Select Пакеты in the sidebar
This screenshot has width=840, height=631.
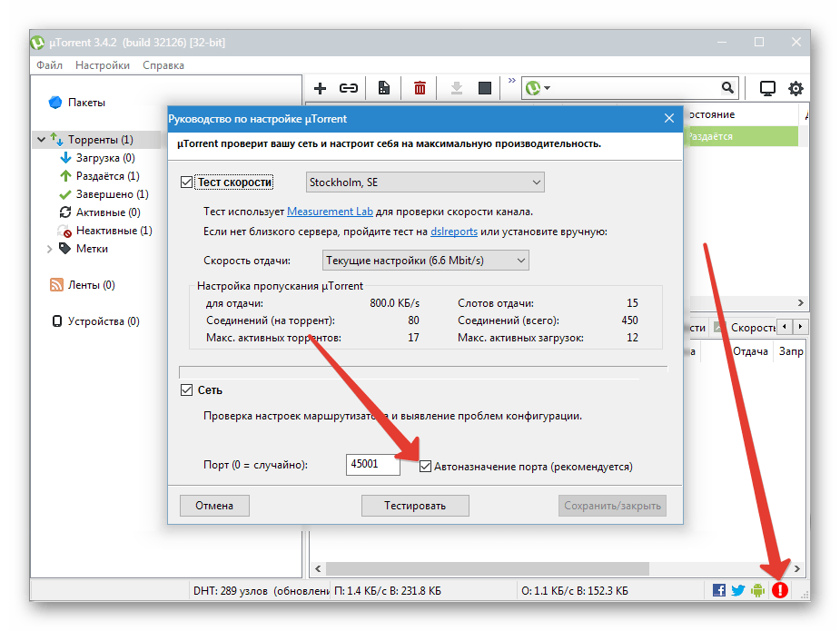pyautogui.click(x=86, y=103)
